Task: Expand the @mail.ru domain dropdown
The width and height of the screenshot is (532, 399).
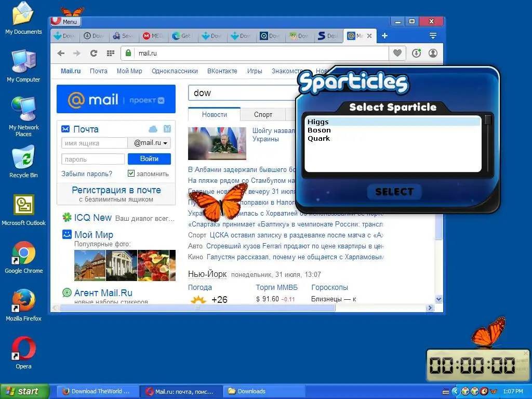Action: pyautogui.click(x=149, y=143)
